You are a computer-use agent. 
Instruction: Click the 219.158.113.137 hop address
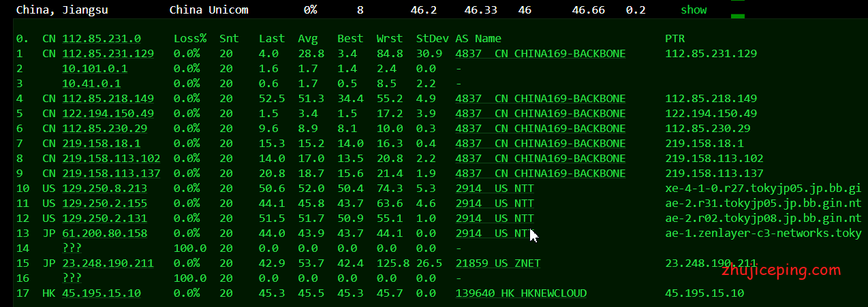(x=111, y=174)
